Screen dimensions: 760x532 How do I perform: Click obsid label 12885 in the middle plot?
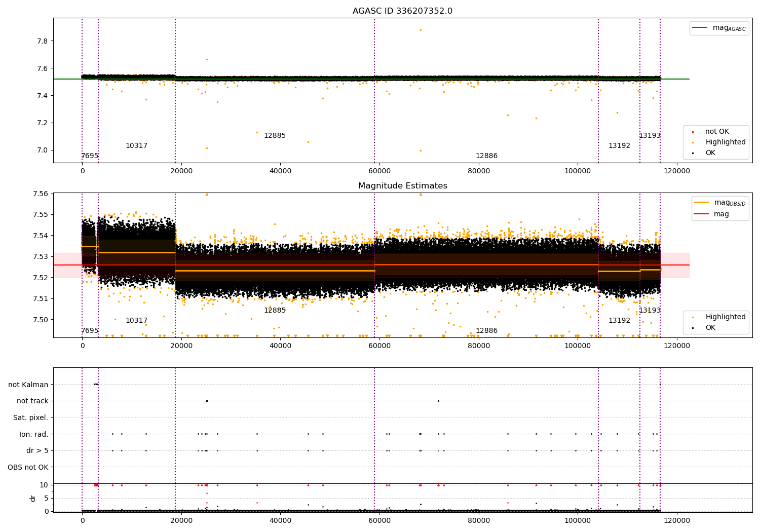click(x=275, y=311)
